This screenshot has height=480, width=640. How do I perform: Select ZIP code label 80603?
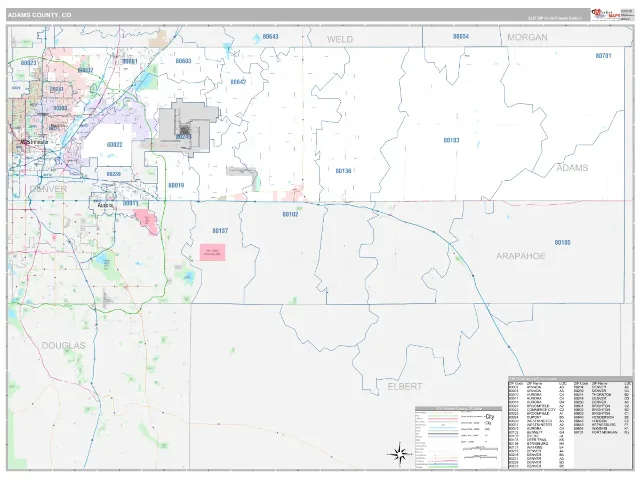coord(183,61)
